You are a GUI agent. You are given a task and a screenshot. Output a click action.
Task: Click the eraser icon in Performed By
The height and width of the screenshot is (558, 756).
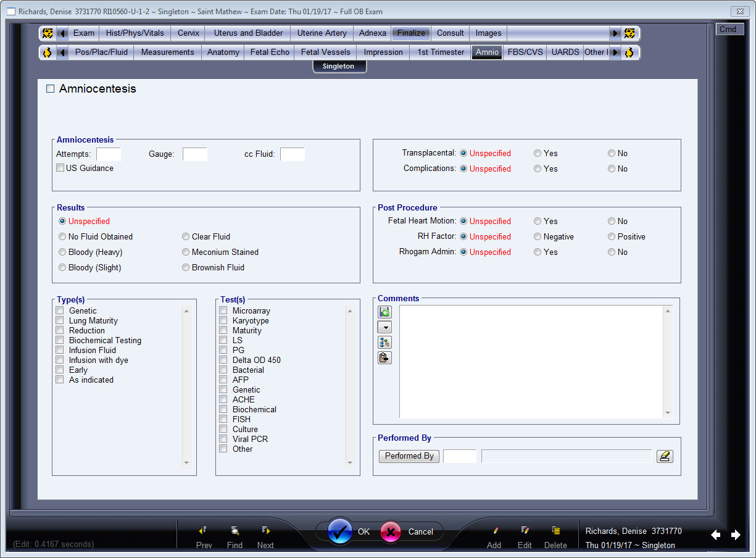[665, 456]
